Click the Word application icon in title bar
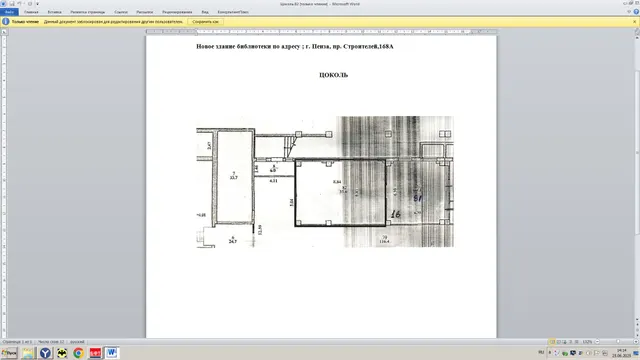 click(x=3, y=4)
